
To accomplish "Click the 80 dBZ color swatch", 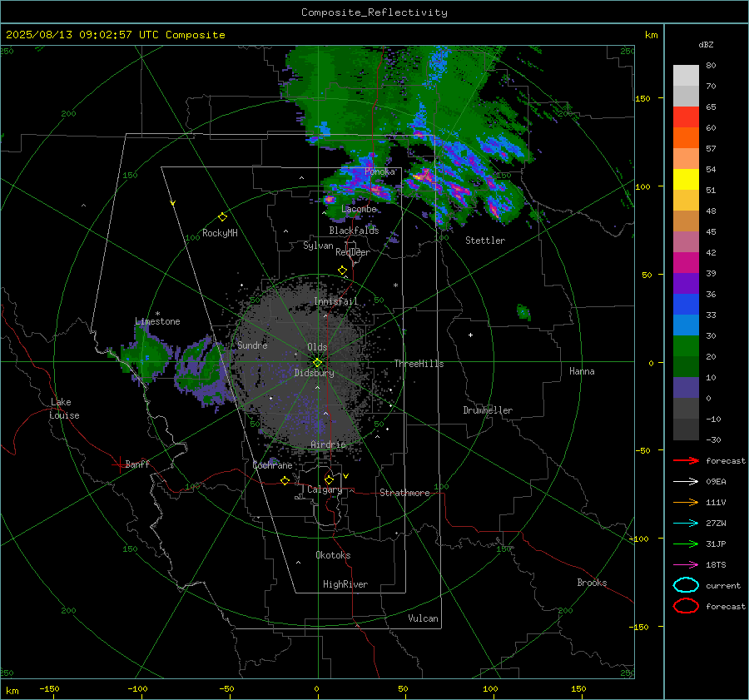I will (x=686, y=75).
